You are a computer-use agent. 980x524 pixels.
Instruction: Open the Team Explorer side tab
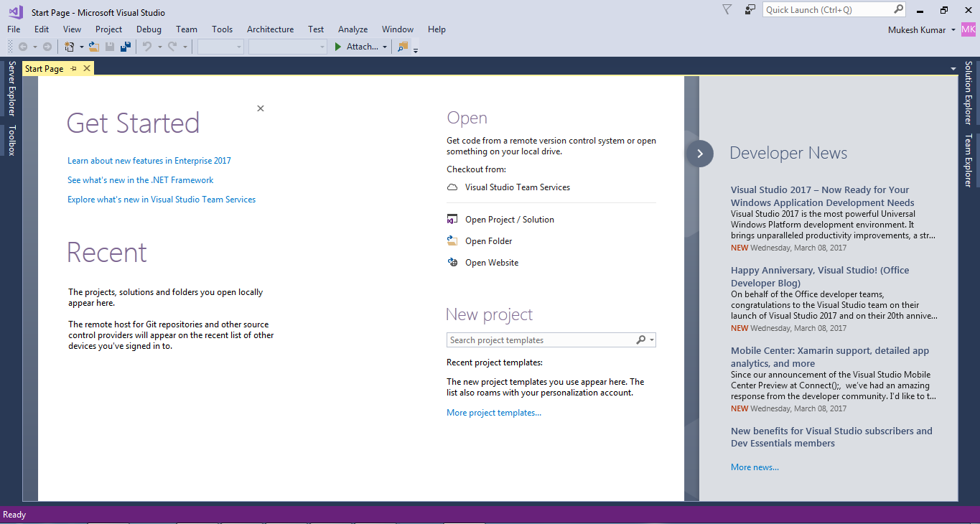click(x=969, y=160)
